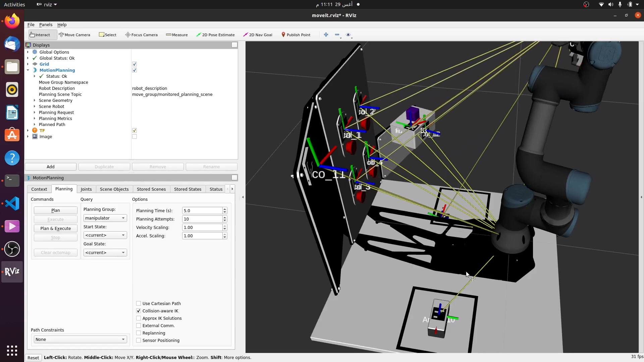Viewport: 644px width, 362px height.
Task: Open the Panels menu
Action: tap(46, 24)
